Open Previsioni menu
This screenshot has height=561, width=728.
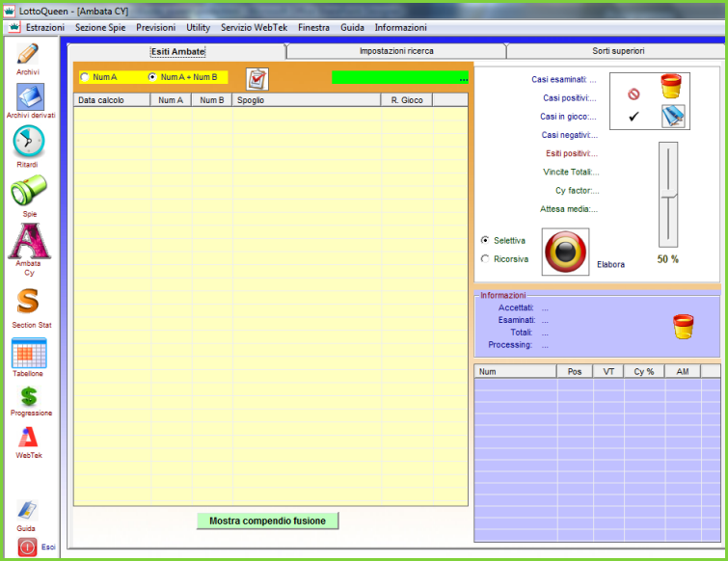coord(155,27)
